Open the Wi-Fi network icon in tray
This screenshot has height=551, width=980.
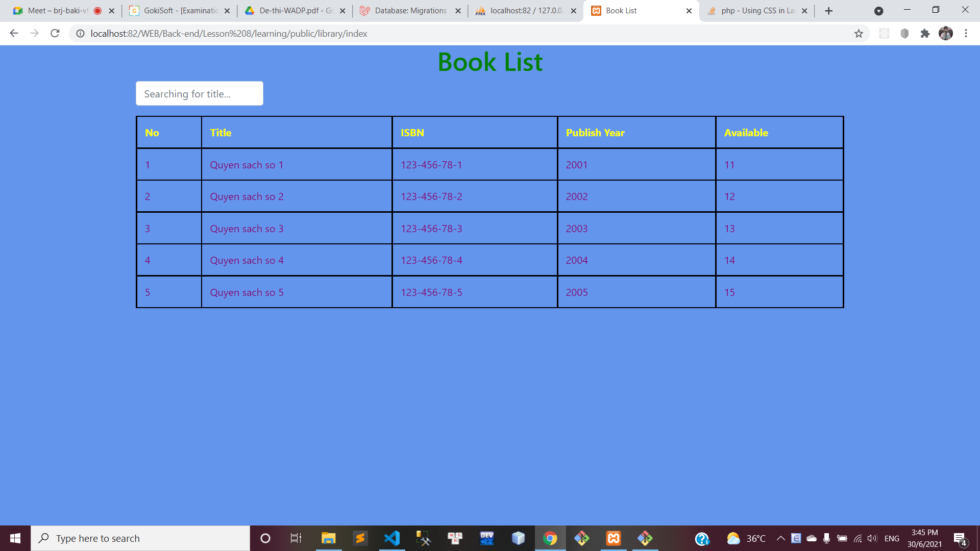coord(857,538)
